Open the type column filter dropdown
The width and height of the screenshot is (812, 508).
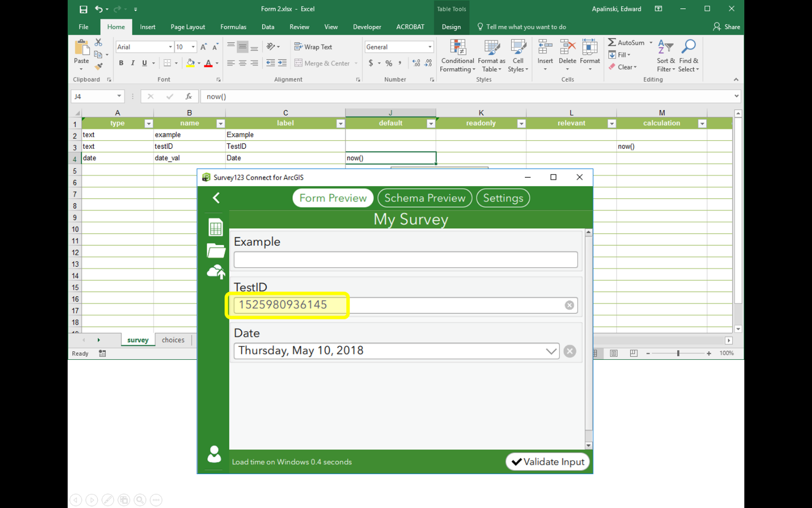pyautogui.click(x=148, y=124)
